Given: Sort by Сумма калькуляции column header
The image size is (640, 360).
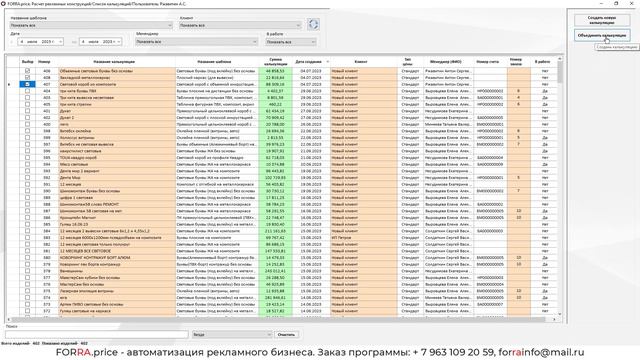Looking at the screenshot, I should coord(276,62).
